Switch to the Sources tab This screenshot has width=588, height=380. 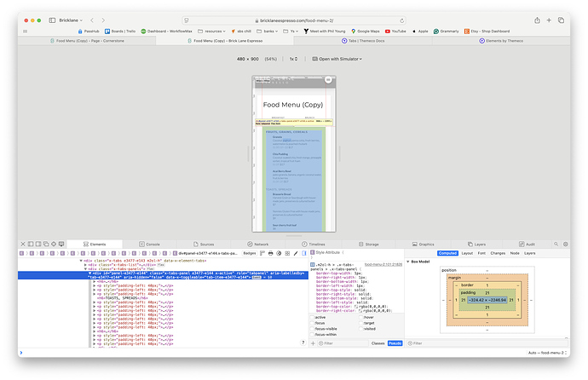[204, 244]
